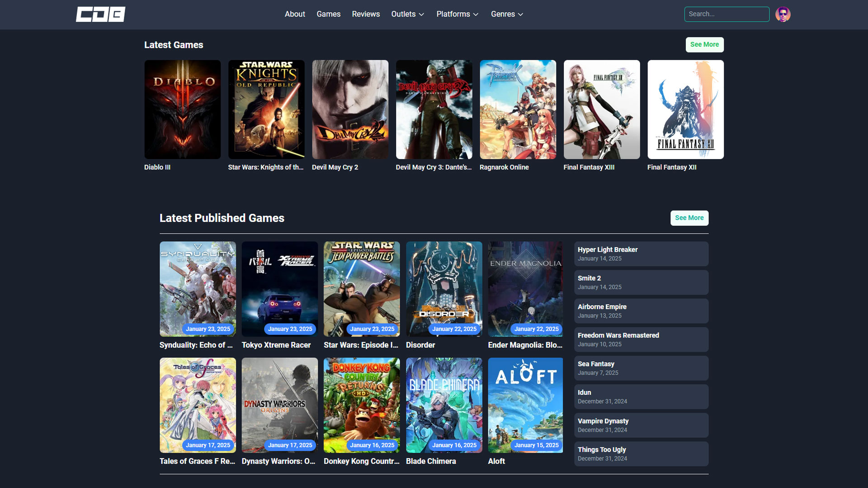868x488 pixels.
Task: Expand the Outlets dropdown
Action: coord(408,14)
